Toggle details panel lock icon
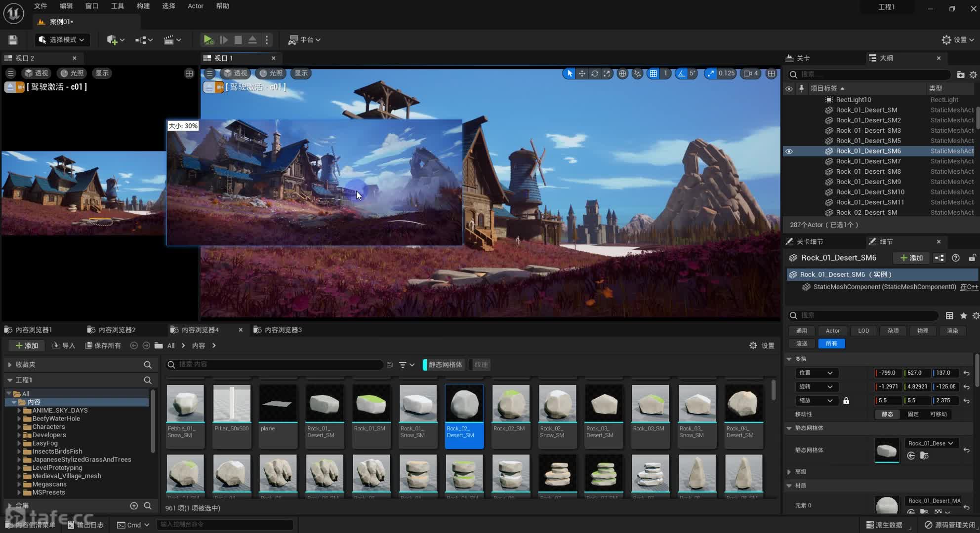Image resolution: width=980 pixels, height=533 pixels. [972, 258]
